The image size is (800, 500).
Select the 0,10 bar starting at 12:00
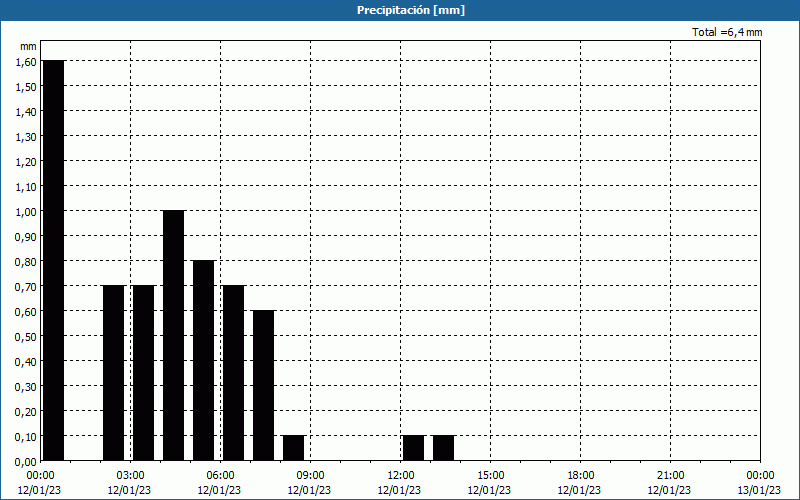[x=414, y=448]
